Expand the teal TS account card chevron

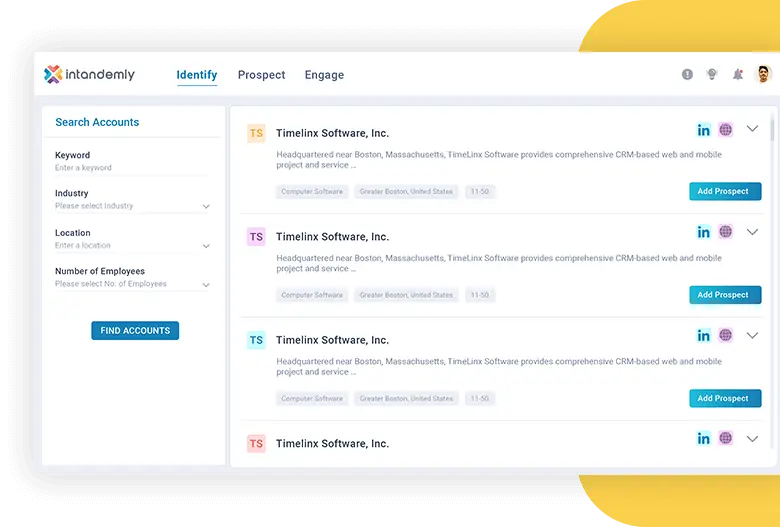pyautogui.click(x=752, y=335)
